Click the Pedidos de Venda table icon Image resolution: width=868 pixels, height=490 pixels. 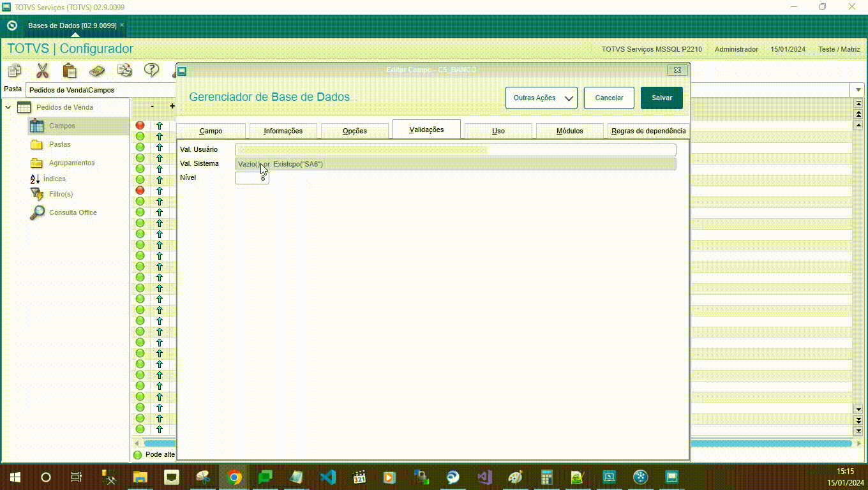tap(24, 107)
